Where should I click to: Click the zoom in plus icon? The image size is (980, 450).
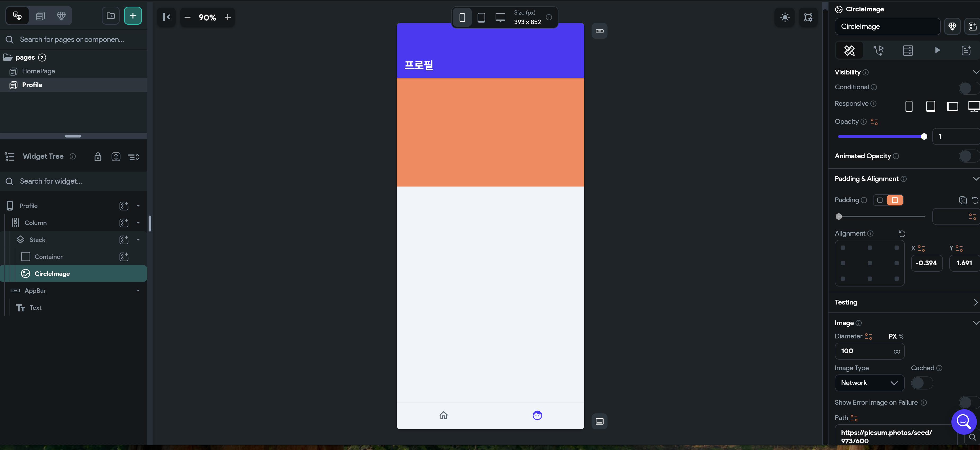pyautogui.click(x=228, y=17)
